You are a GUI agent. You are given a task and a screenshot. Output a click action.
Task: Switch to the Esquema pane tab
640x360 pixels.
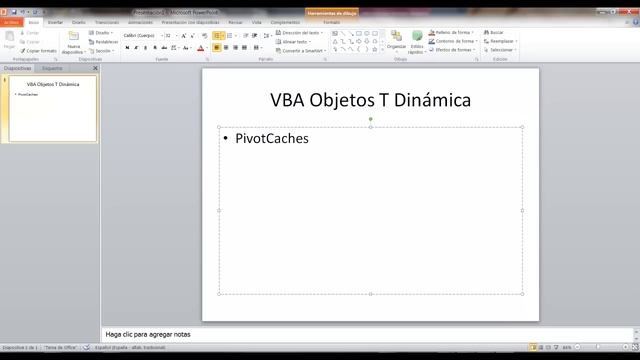click(x=52, y=68)
